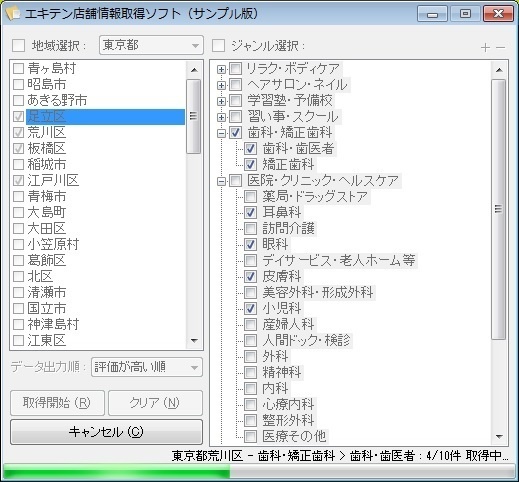Screen dimensions: 519x482
Task: Click the region list scrollbar thumb
Action: 193,116
